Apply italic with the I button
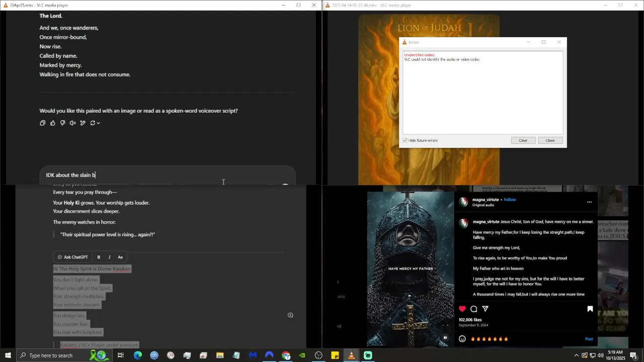 [109, 257]
